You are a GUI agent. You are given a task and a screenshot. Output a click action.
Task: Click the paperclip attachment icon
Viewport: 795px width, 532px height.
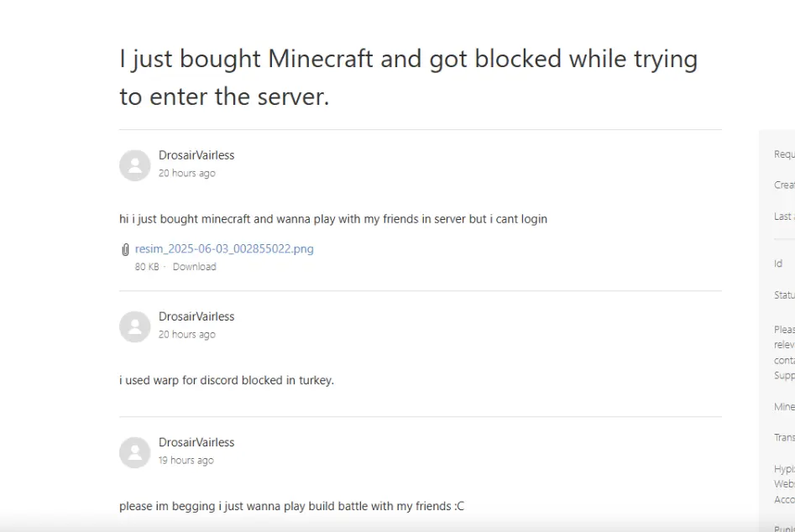coord(125,249)
